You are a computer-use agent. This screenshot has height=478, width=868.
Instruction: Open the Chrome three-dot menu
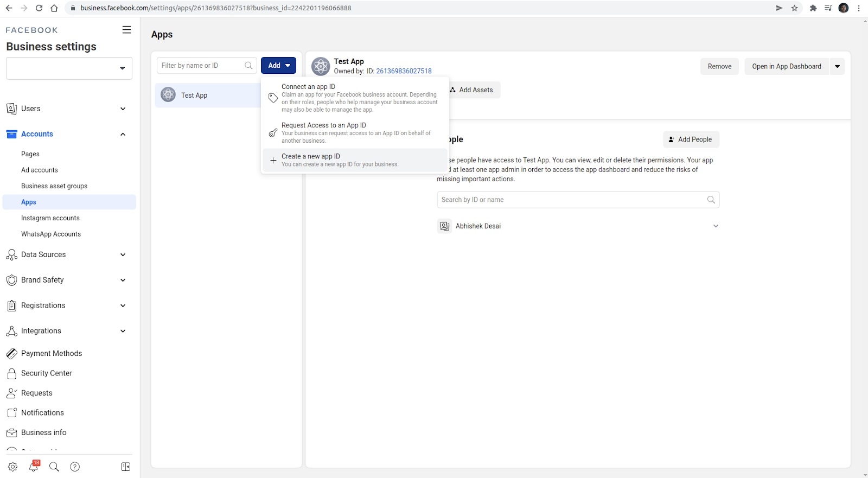(x=859, y=8)
